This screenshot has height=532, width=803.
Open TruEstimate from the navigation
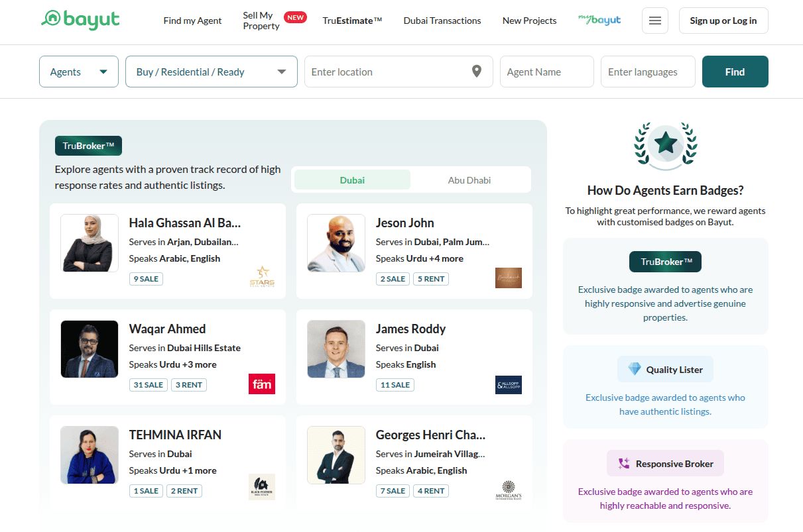point(352,21)
